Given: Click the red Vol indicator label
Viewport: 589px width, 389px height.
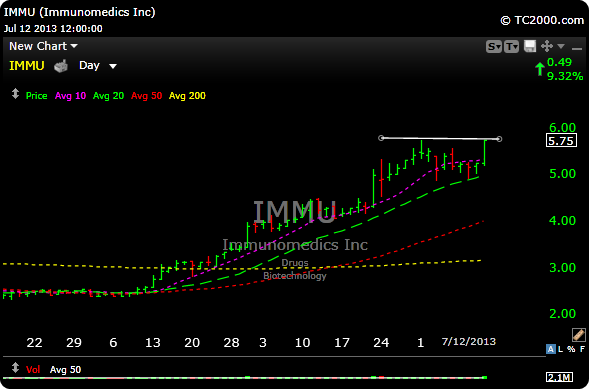Looking at the screenshot, I should [33, 370].
